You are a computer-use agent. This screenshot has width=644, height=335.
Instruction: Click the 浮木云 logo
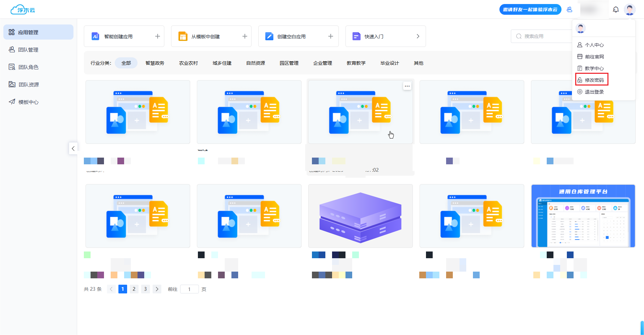pos(23,10)
